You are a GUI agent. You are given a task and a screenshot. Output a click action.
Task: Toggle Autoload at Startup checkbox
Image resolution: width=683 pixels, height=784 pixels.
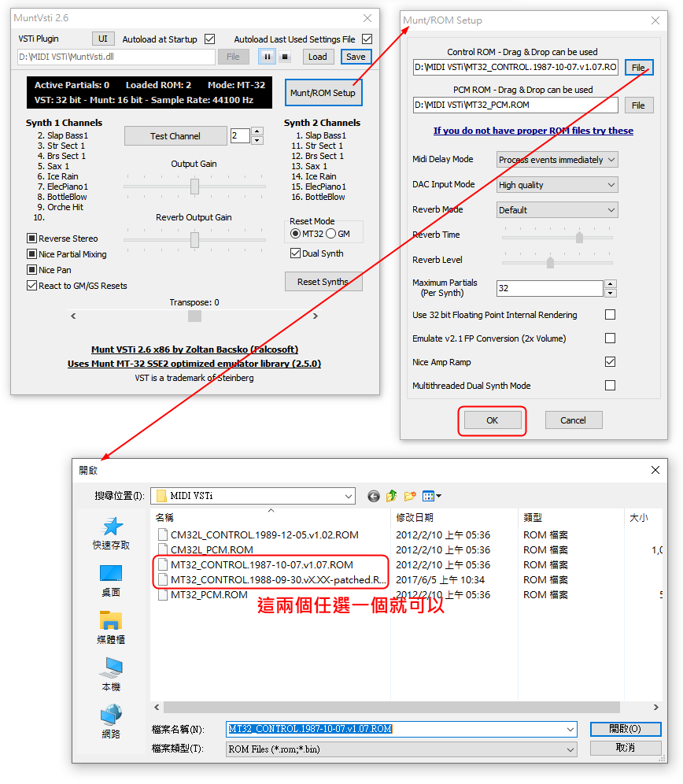coord(210,39)
